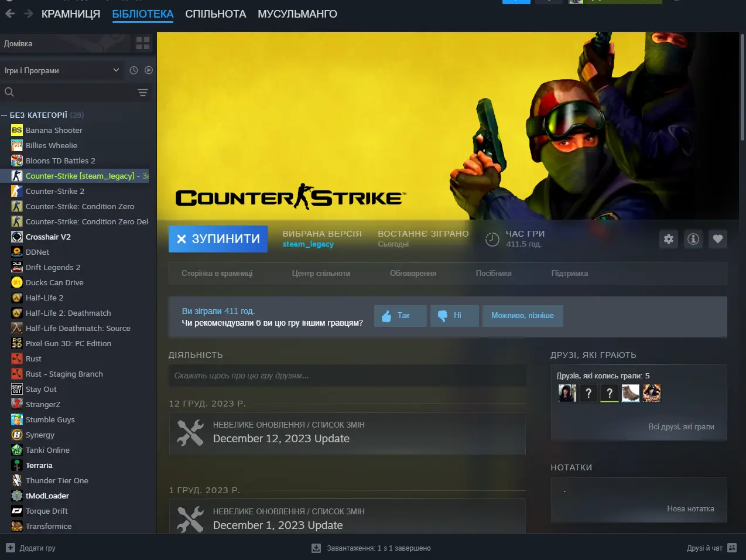This screenshot has height=560, width=746.
Task: Open Посібники link
Action: point(494,274)
